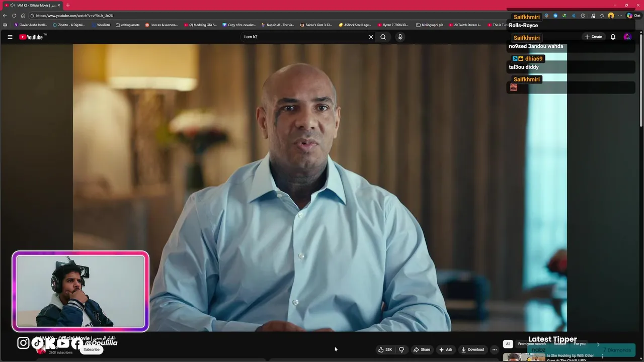Select the 'All' filter chip
This screenshot has height=362, width=644.
pyautogui.click(x=508, y=344)
